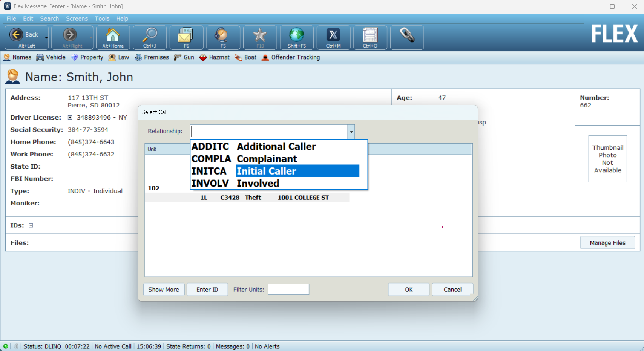This screenshot has height=351, width=644.
Task: Open search with the magnifying glass icon
Action: 150,36
